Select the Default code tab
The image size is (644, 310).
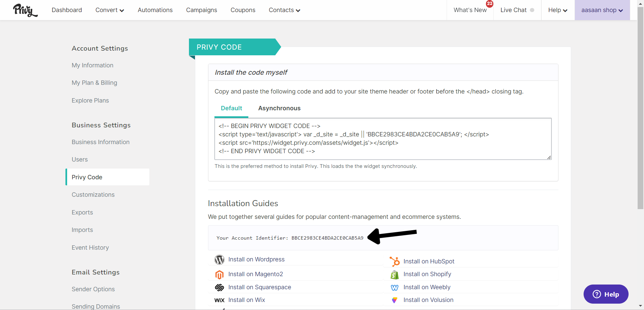click(x=232, y=108)
